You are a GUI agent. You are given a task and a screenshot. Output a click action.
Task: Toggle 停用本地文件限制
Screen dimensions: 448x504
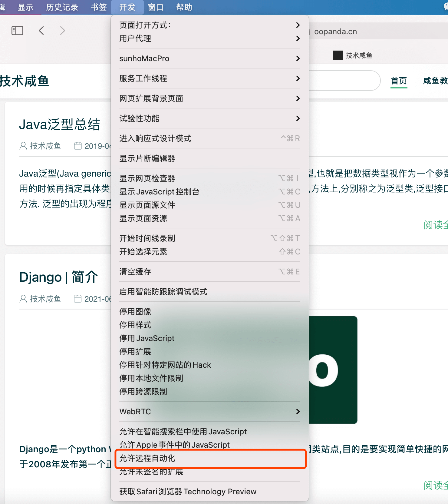click(x=210, y=378)
